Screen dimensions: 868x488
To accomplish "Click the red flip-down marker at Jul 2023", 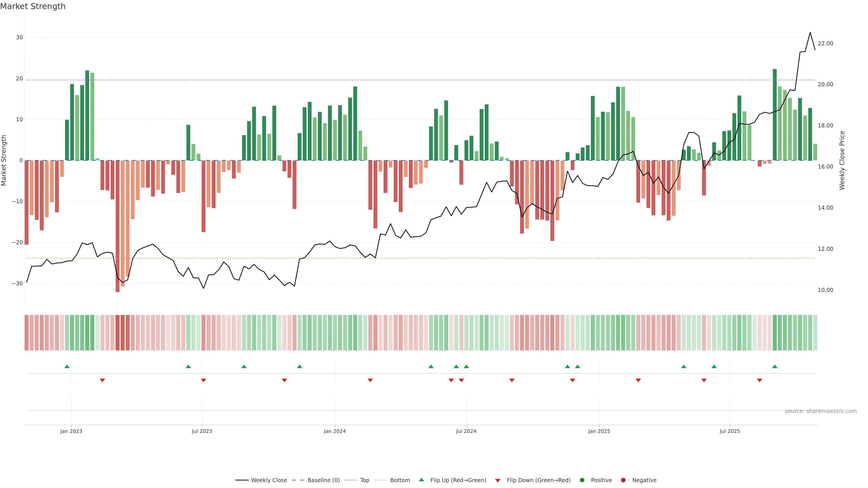I will pos(203,380).
